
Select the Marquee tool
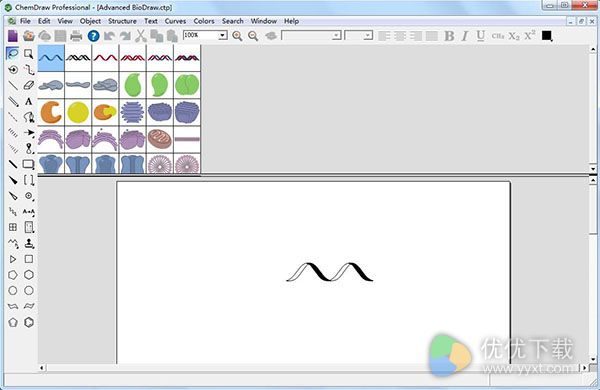pos(29,54)
